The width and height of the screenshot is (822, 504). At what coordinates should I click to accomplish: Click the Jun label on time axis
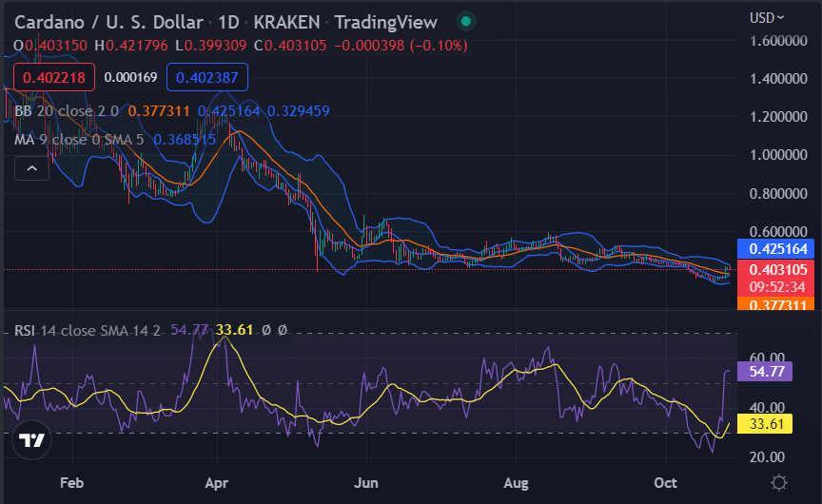[x=366, y=482]
